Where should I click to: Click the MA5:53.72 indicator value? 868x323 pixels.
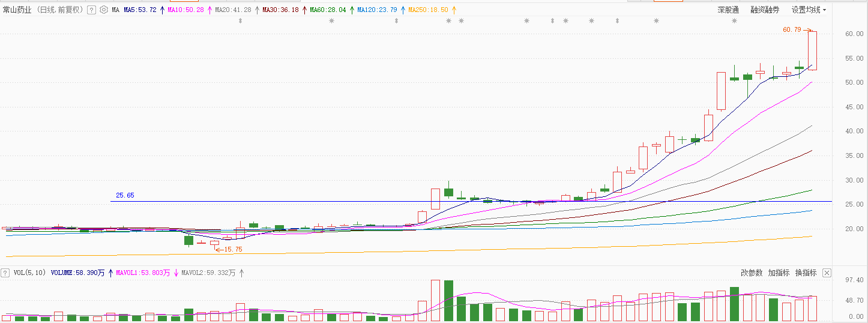point(140,10)
